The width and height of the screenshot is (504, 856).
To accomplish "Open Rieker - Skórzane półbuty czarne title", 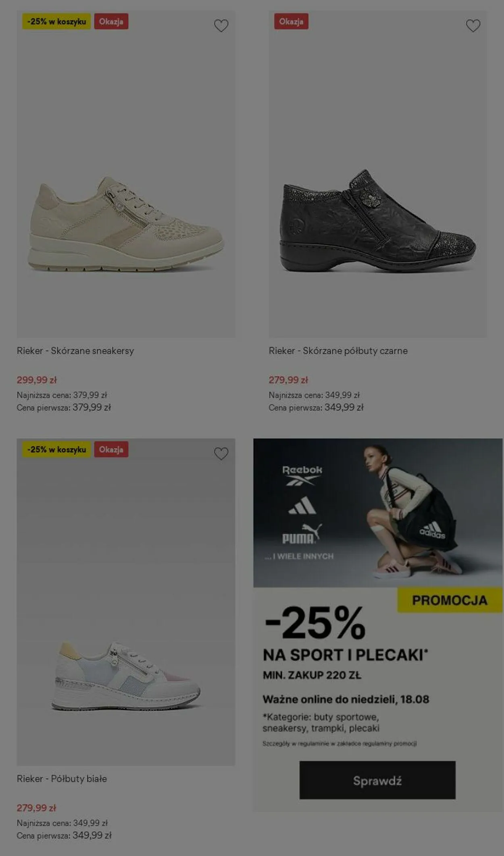I will pos(338,351).
